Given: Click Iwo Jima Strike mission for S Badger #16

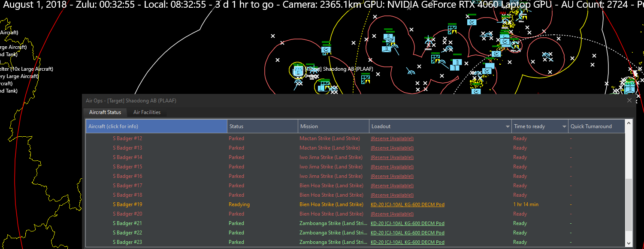Looking at the screenshot, I should tap(331, 176).
